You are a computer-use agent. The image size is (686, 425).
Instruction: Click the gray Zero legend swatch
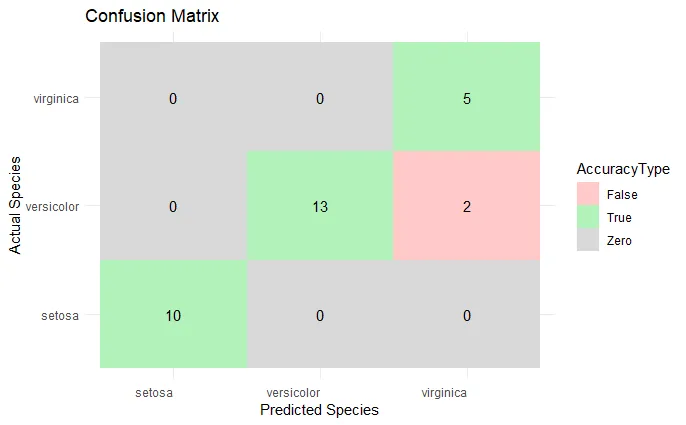(588, 240)
